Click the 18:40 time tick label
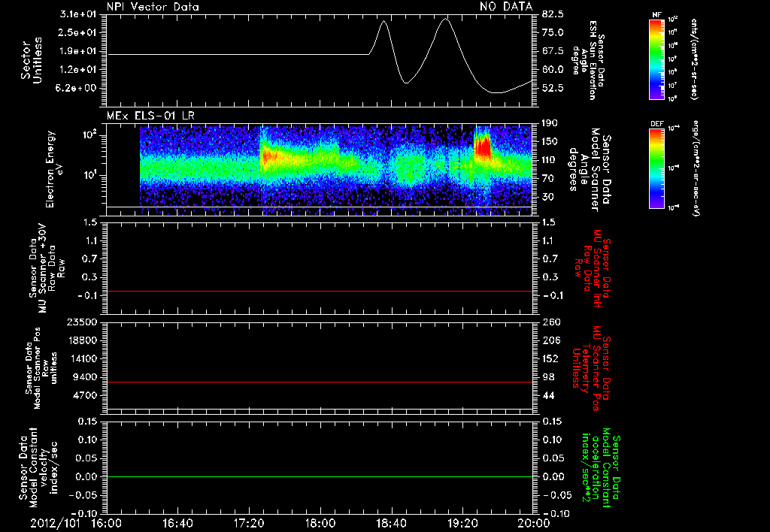Screen dimensions: 770x532 pyautogui.click(x=391, y=523)
